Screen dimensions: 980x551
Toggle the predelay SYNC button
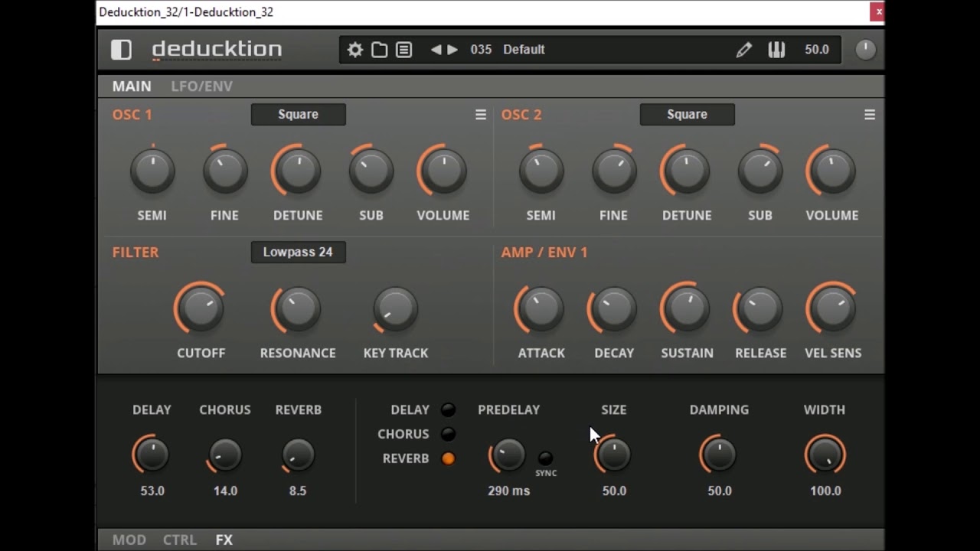[x=545, y=458]
